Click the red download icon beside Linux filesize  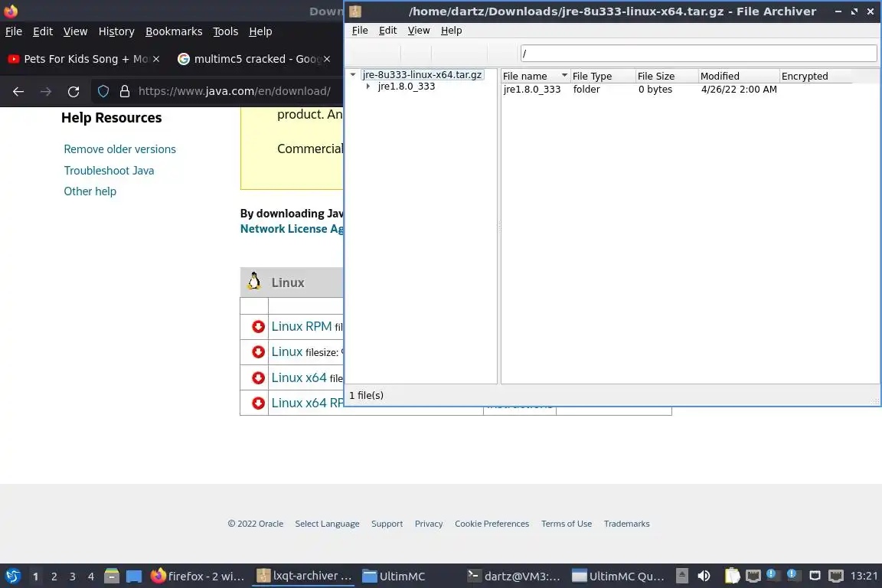[258, 351]
